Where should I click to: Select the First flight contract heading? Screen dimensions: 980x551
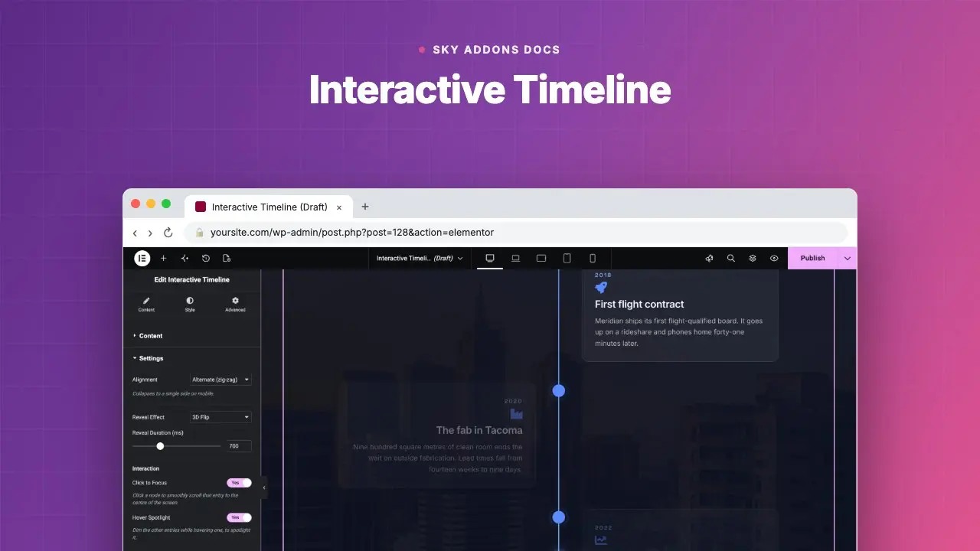tap(639, 304)
